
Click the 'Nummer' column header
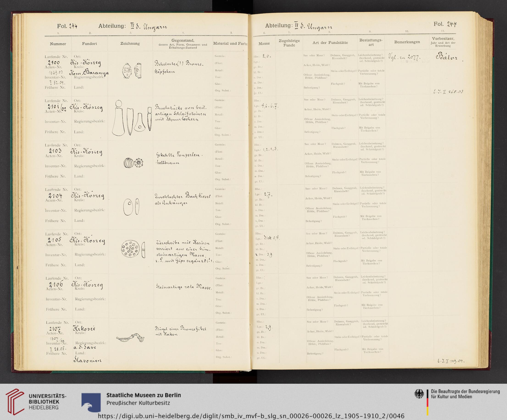pyautogui.click(x=58, y=44)
